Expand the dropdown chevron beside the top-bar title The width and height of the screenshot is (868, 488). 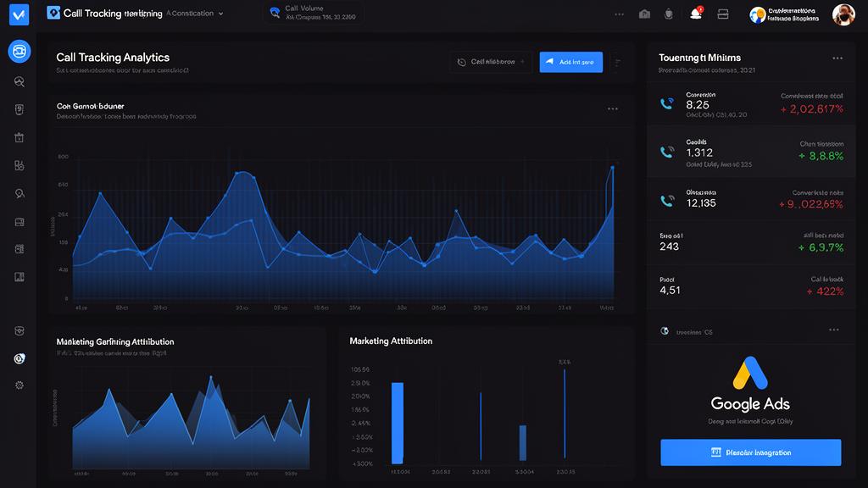coord(221,14)
